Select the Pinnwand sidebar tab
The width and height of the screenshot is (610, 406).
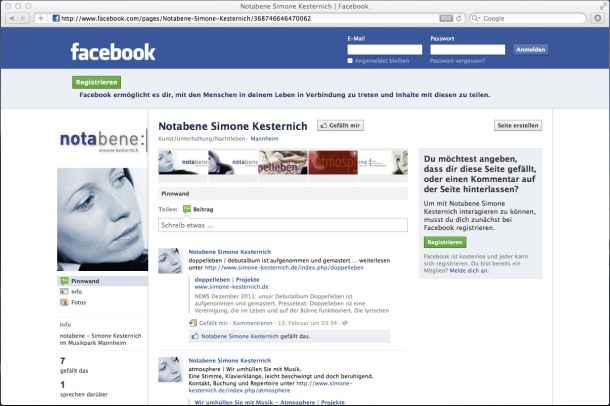pyautogui.click(x=85, y=281)
